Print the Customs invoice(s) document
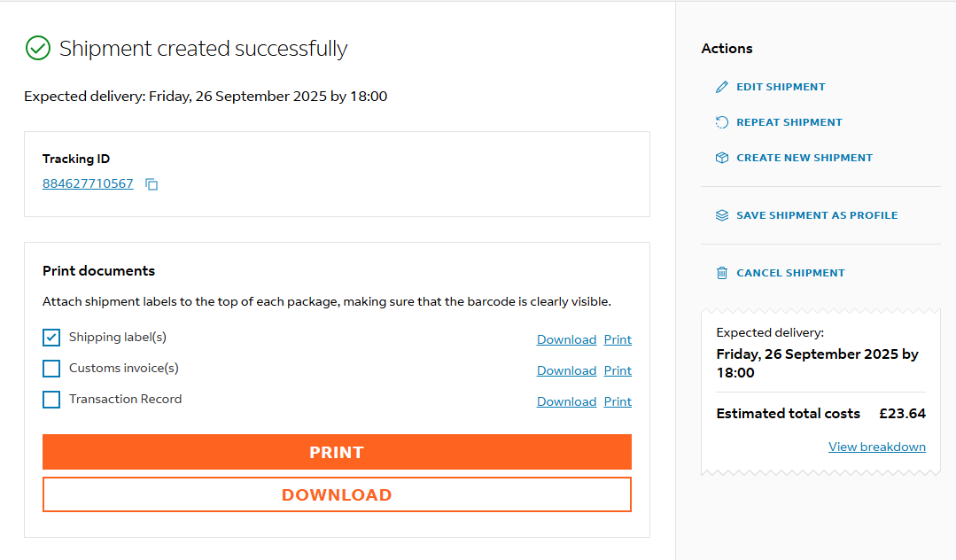 (618, 370)
